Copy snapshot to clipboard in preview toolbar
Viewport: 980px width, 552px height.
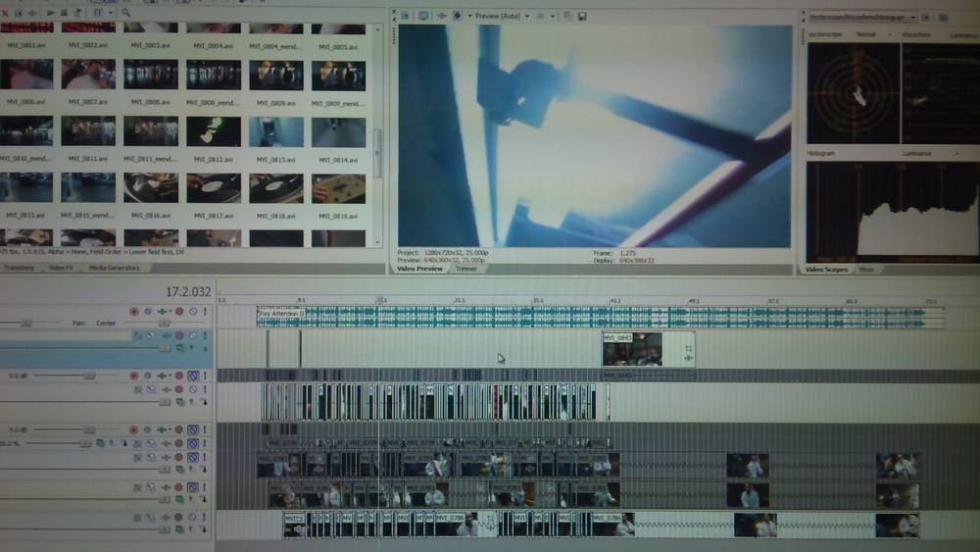click(567, 16)
